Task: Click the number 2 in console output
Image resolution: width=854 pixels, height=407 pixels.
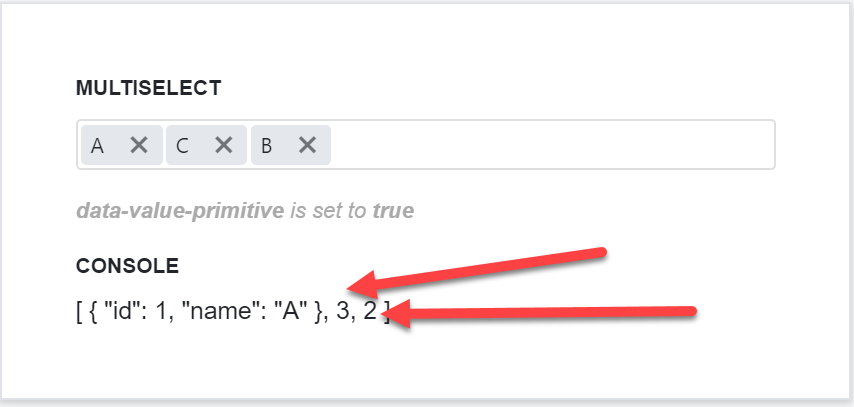Action: (370, 313)
